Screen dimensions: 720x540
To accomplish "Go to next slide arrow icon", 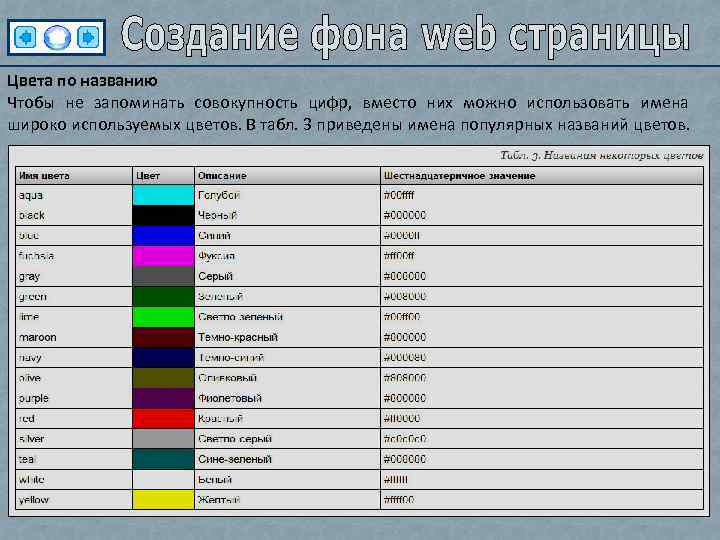I will [88, 37].
